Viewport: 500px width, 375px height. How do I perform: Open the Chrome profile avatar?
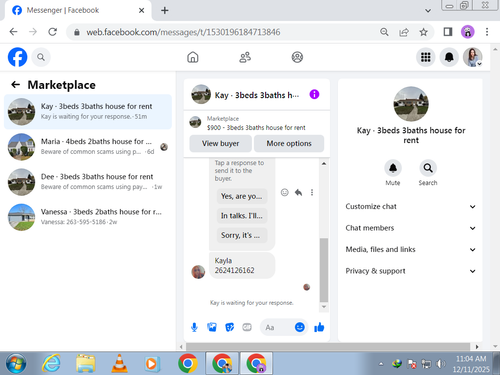coord(468,32)
